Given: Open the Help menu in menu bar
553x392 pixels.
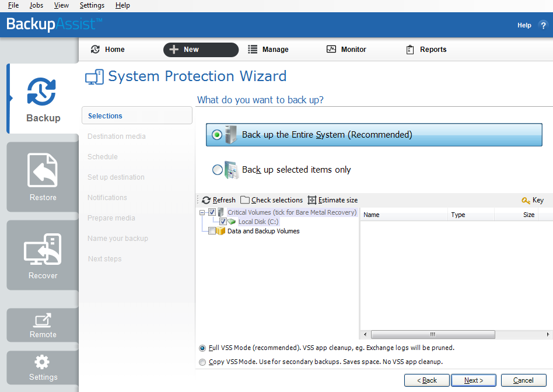Looking at the screenshot, I should click(x=123, y=5).
